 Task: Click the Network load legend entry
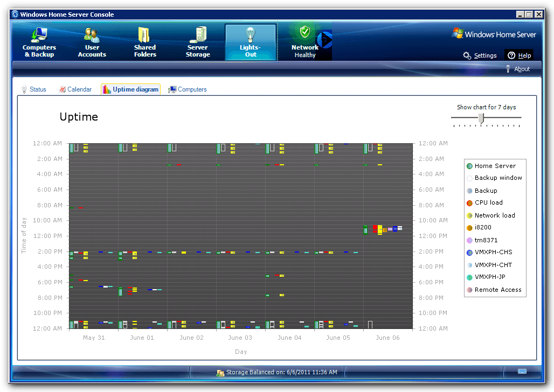[491, 215]
